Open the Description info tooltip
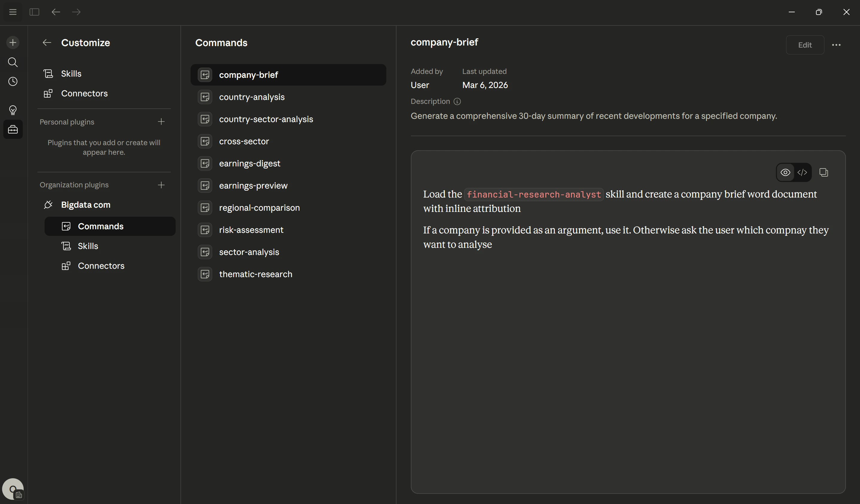The height and width of the screenshot is (504, 860). coord(457,101)
